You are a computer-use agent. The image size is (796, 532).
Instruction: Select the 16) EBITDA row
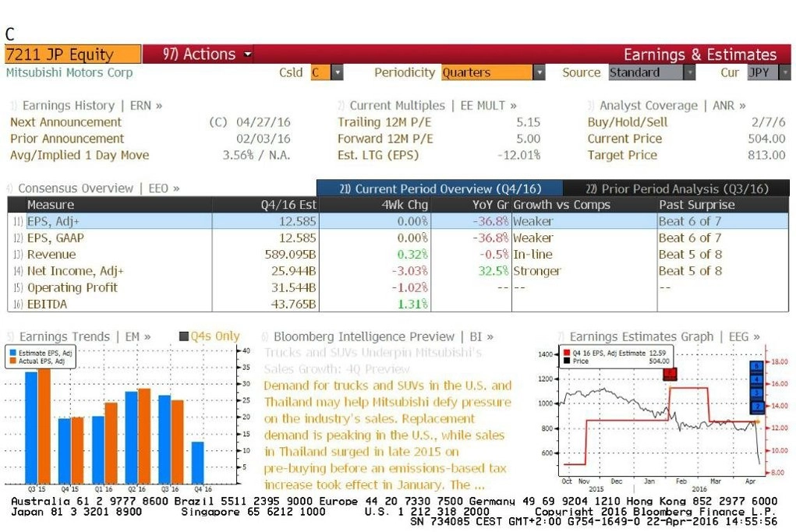pyautogui.click(x=398, y=305)
